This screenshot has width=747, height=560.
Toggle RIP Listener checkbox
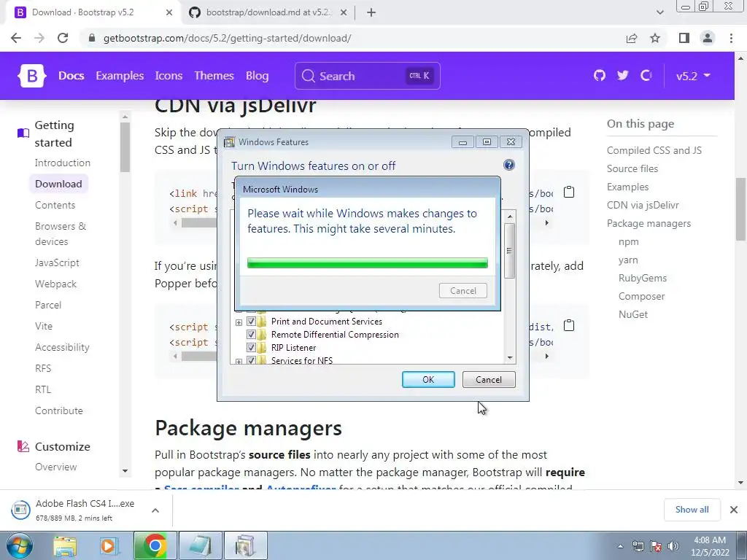click(251, 348)
